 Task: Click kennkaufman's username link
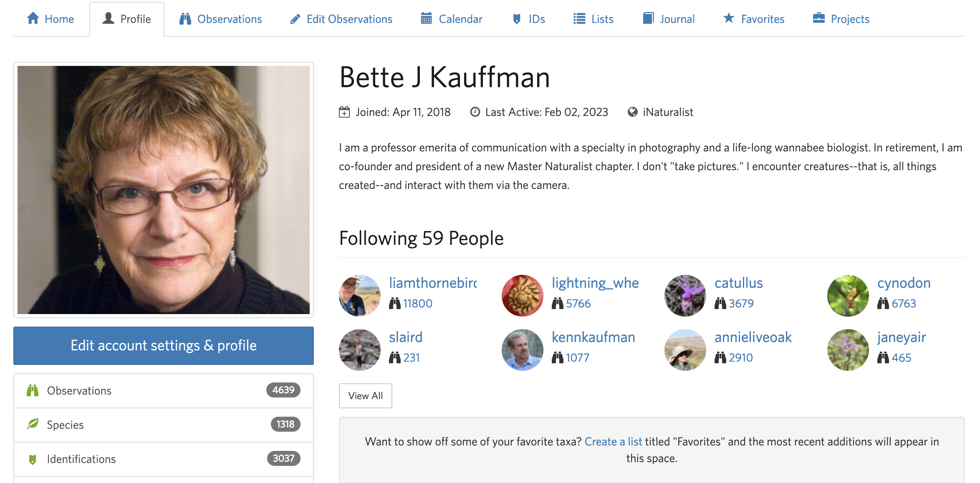(x=593, y=337)
